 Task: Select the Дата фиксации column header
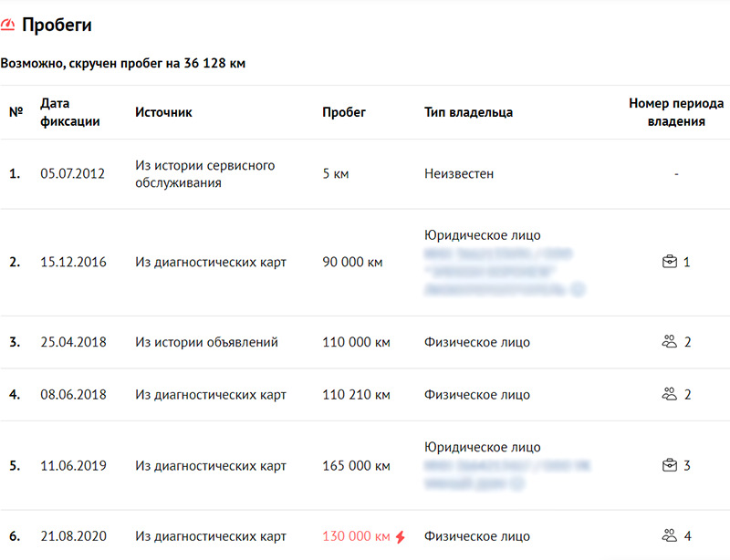click(x=70, y=112)
